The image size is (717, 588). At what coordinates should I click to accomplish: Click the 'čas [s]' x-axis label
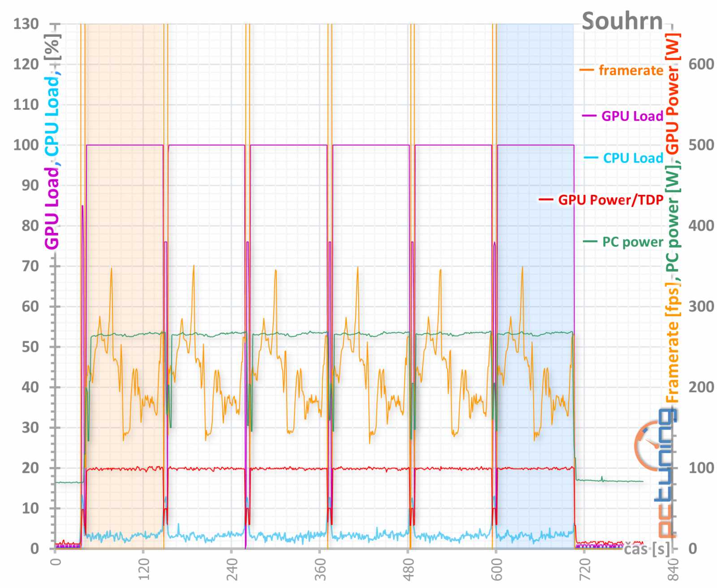tap(646, 549)
